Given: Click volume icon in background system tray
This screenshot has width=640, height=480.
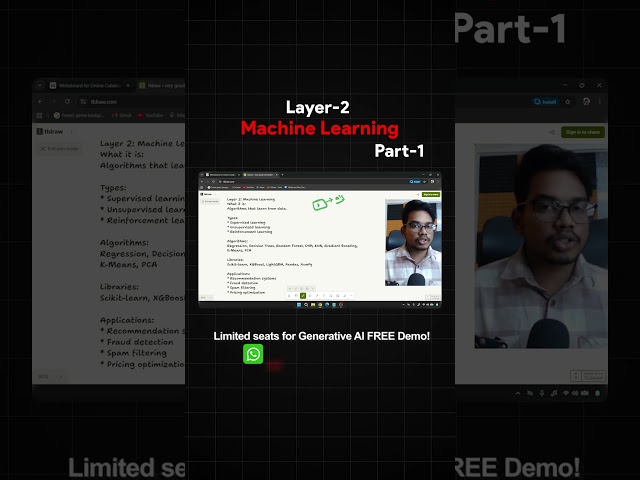Looking at the screenshot, I should point(575,393).
